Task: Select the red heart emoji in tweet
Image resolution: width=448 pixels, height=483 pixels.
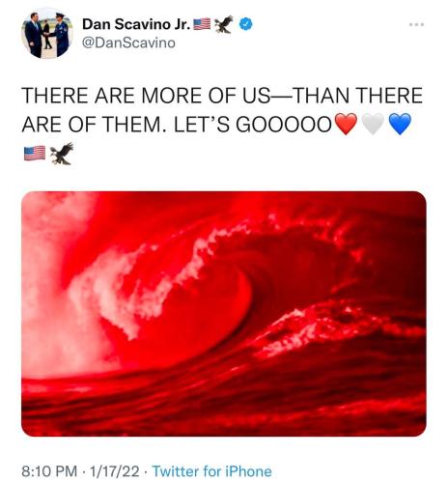Action: [346, 124]
